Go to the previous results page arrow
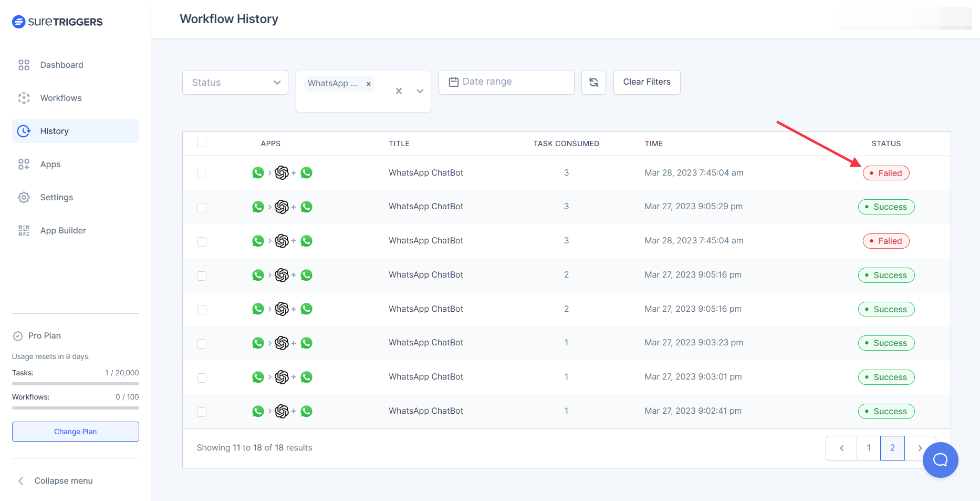 pos(841,448)
